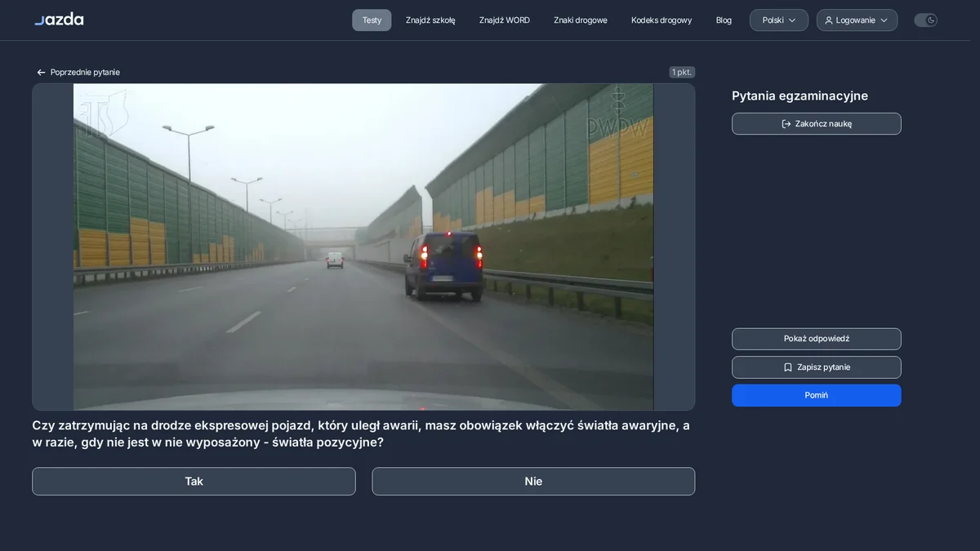Expand the Logowanie dropdown chevron
The width and height of the screenshot is (980, 551).
pyautogui.click(x=884, y=20)
